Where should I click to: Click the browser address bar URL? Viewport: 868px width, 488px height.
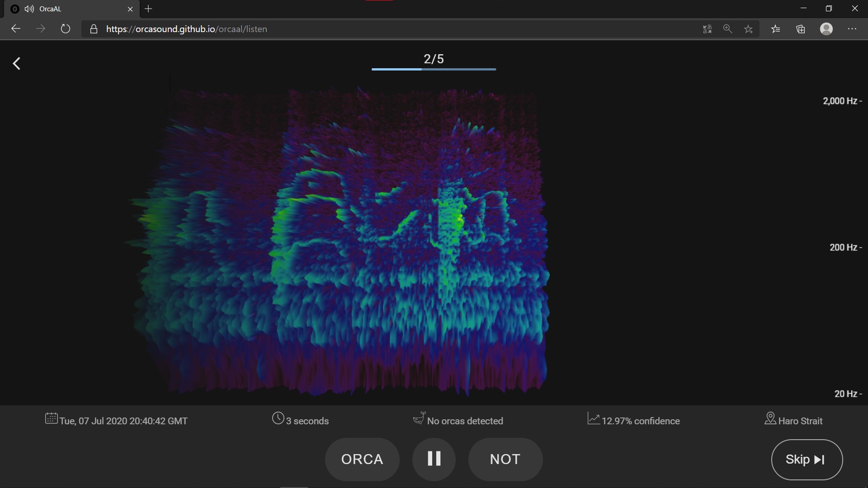click(186, 29)
